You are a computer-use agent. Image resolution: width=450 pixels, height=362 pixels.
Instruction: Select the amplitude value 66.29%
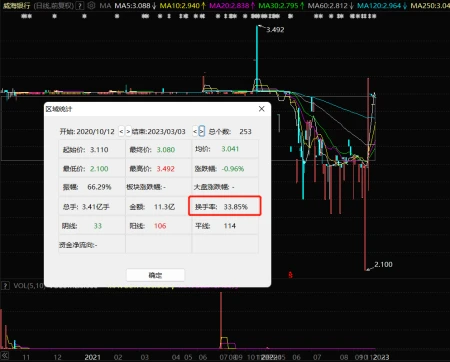99,187
